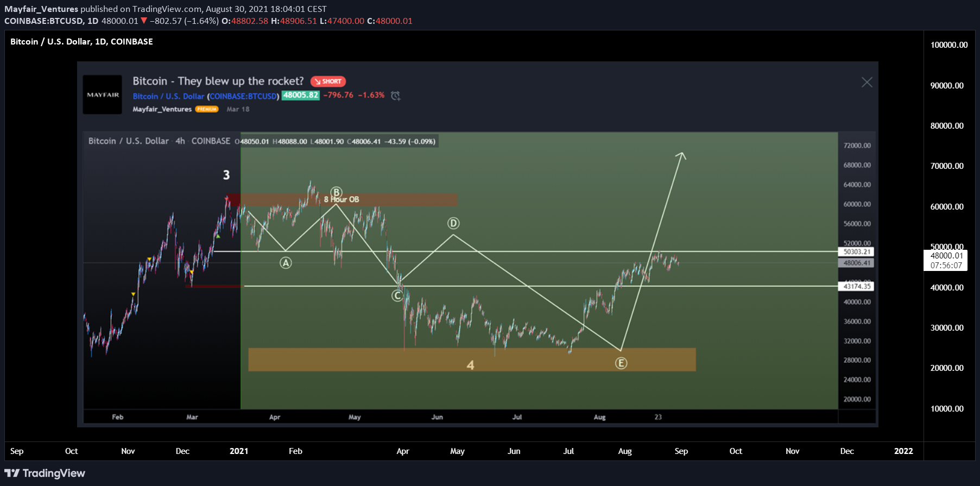Screen dimensions: 980x486
Task: Select the red down-triangle next to 48000.01
Action: point(144,21)
